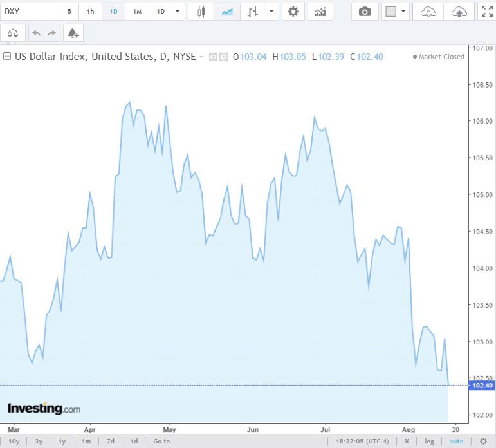496x448 pixels.
Task: Click the Go to... button
Action: pos(165,441)
